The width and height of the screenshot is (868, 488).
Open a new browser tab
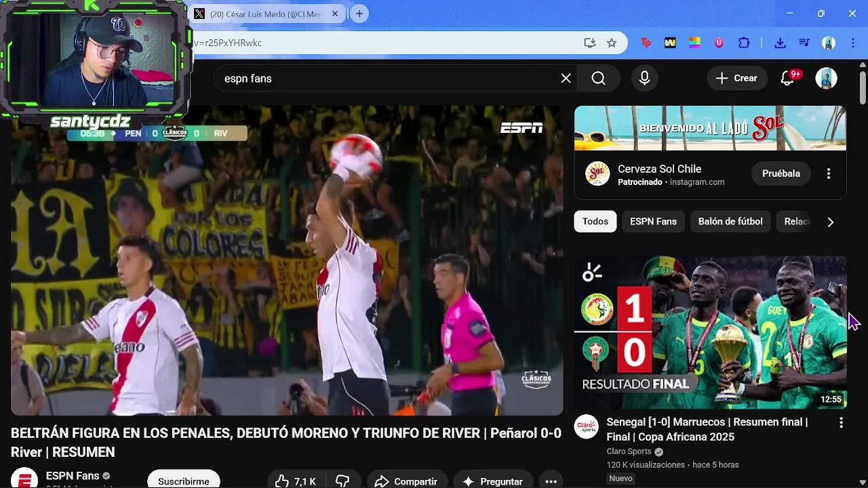(x=359, y=14)
